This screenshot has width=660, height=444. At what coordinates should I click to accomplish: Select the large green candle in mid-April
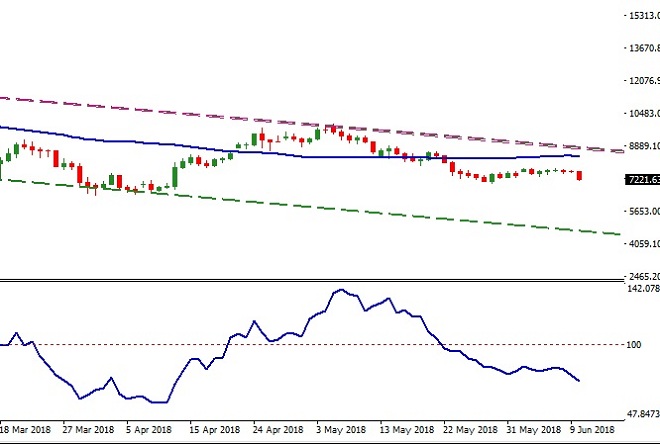[175, 177]
